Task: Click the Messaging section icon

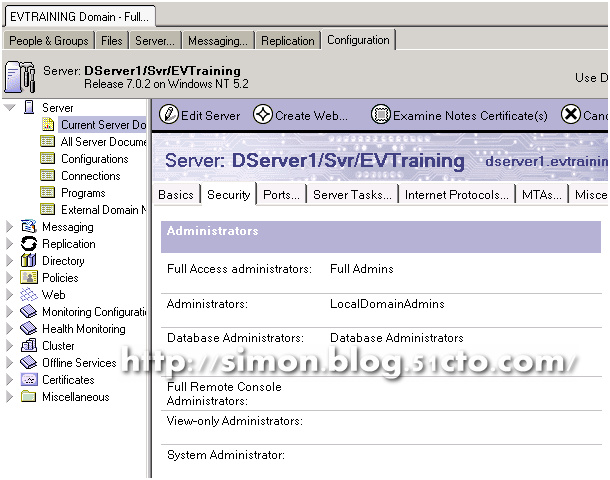Action: coord(29,226)
